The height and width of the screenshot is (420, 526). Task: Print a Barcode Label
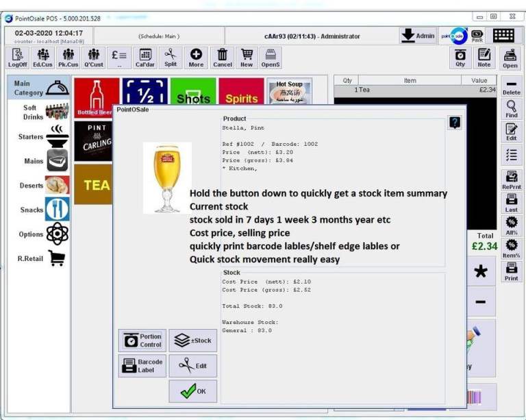click(142, 366)
